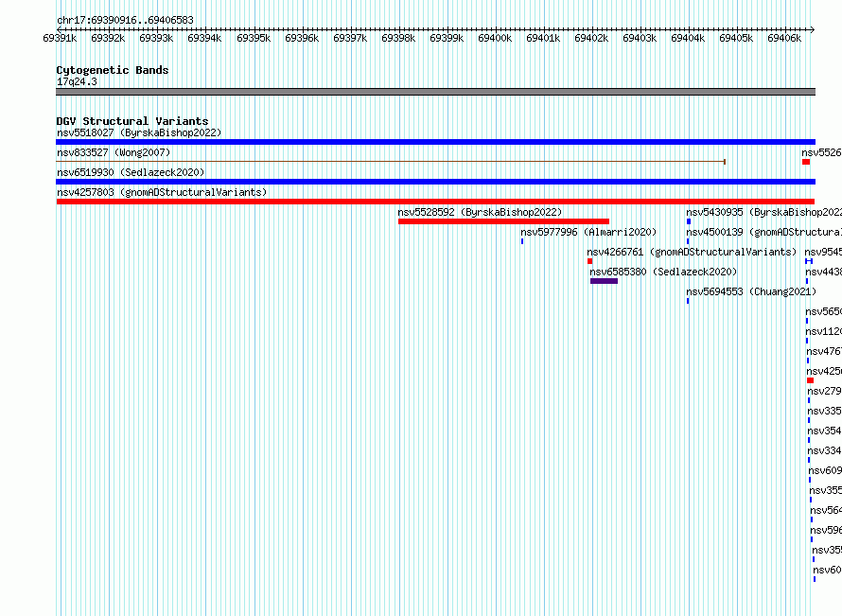Select the gray 17q24.3 cytogenetic band bar
Viewport: 842px width, 616px height.
tap(435, 92)
